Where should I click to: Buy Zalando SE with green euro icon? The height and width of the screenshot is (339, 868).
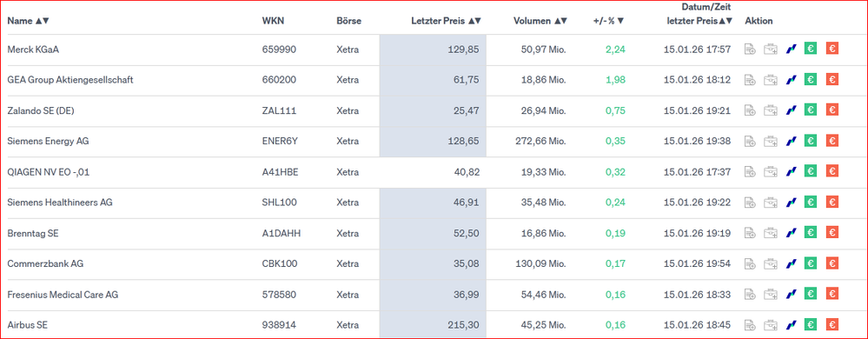(811, 110)
